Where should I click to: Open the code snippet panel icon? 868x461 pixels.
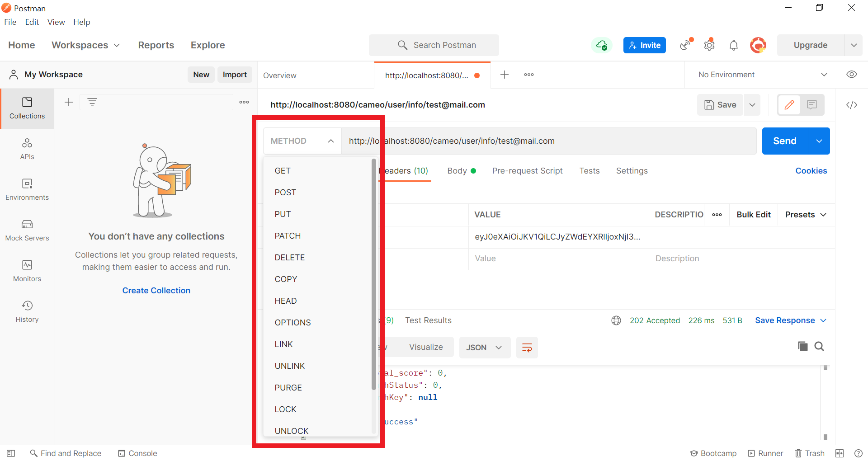[x=852, y=105]
